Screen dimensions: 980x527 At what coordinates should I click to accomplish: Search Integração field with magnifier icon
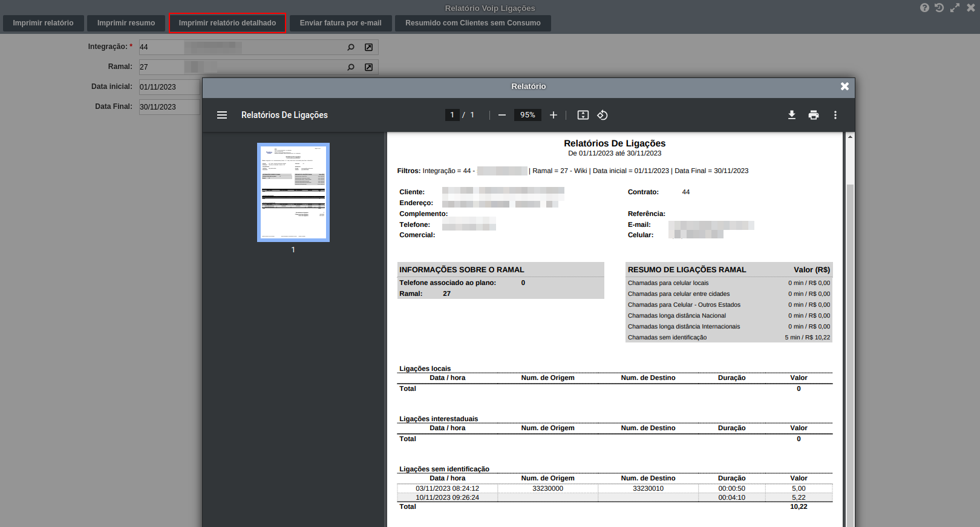tap(351, 47)
